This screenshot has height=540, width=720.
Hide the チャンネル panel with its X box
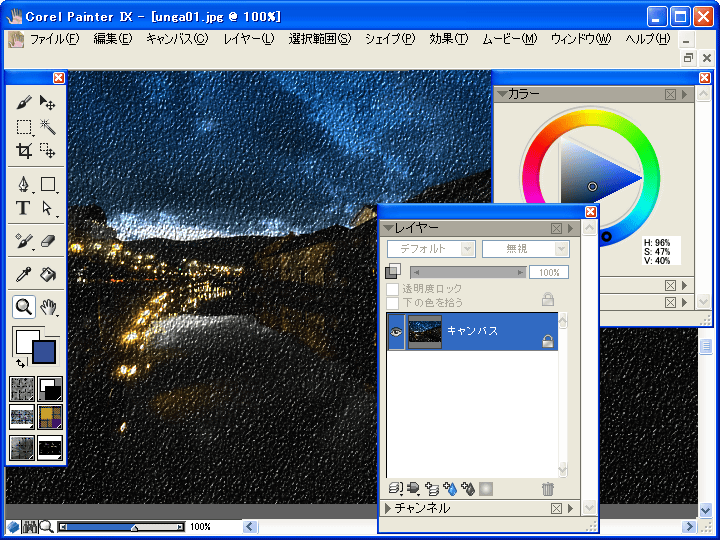(556, 508)
